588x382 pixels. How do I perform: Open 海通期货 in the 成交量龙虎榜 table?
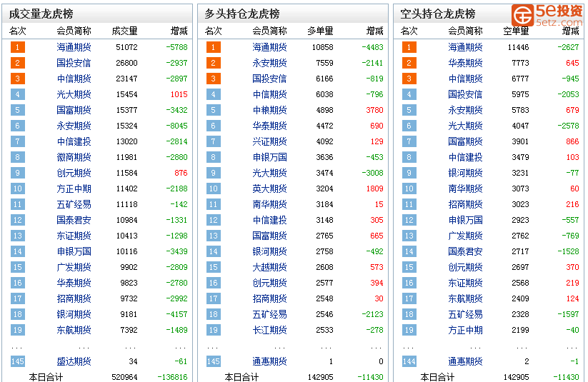[x=74, y=47]
